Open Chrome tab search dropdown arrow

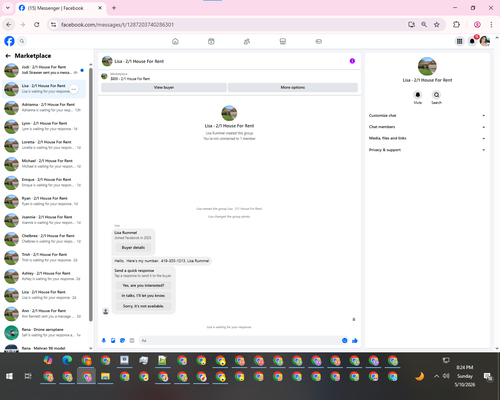point(8,8)
